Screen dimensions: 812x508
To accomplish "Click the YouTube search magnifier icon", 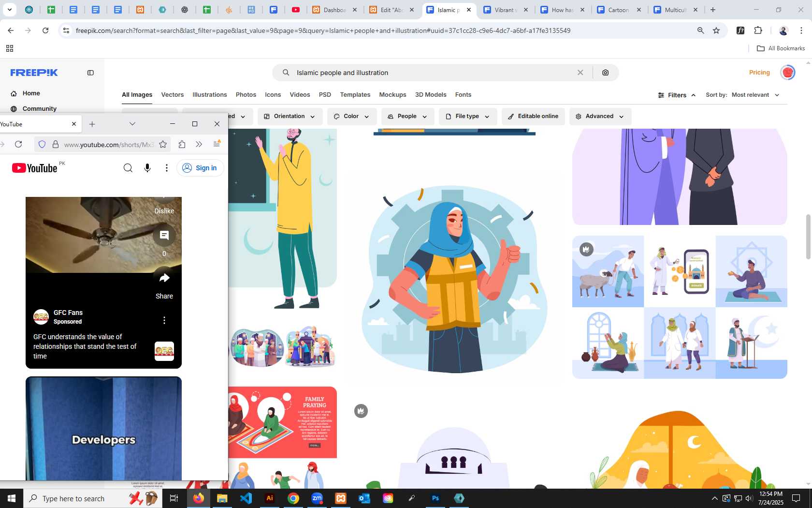I will (128, 168).
